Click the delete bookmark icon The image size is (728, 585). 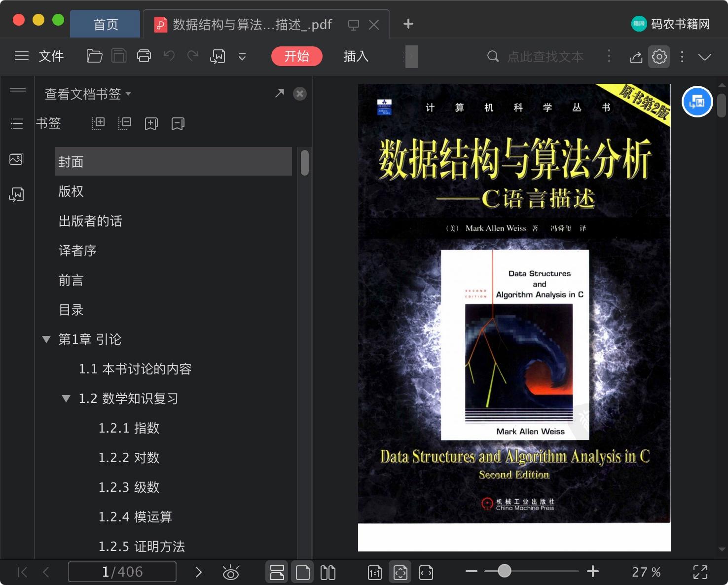tap(178, 124)
